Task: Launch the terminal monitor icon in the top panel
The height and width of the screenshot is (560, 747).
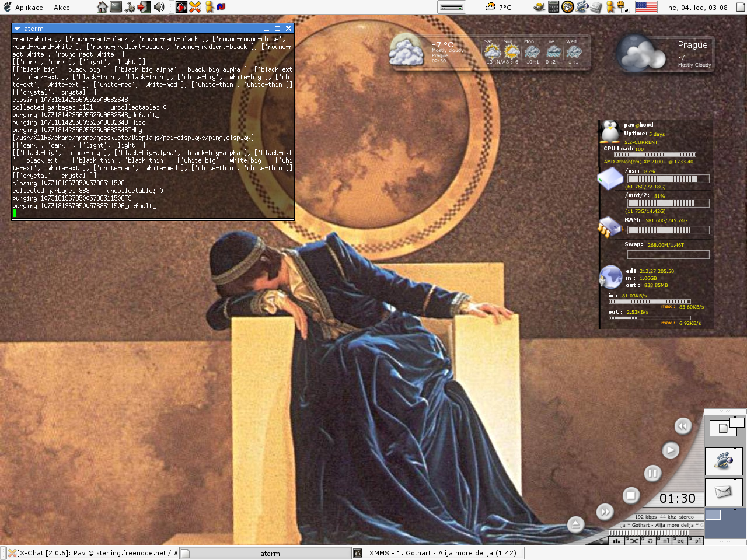Action: click(x=116, y=7)
